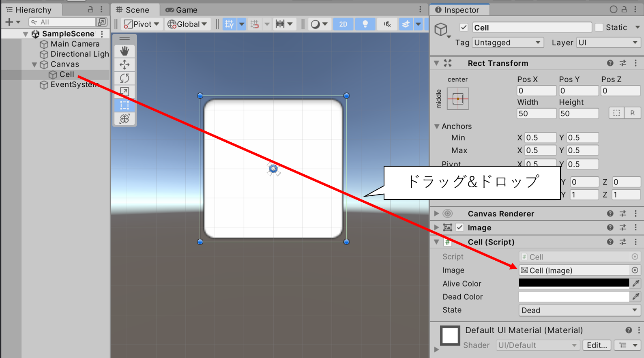Select the Hand tool in Scene toolbar
Screen dimensions: 644x358
[125, 51]
